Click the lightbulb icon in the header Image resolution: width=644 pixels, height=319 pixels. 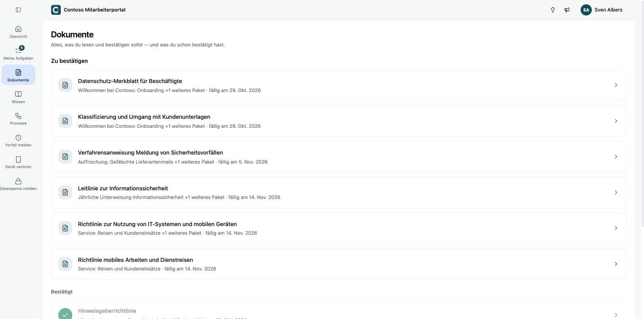tap(553, 10)
